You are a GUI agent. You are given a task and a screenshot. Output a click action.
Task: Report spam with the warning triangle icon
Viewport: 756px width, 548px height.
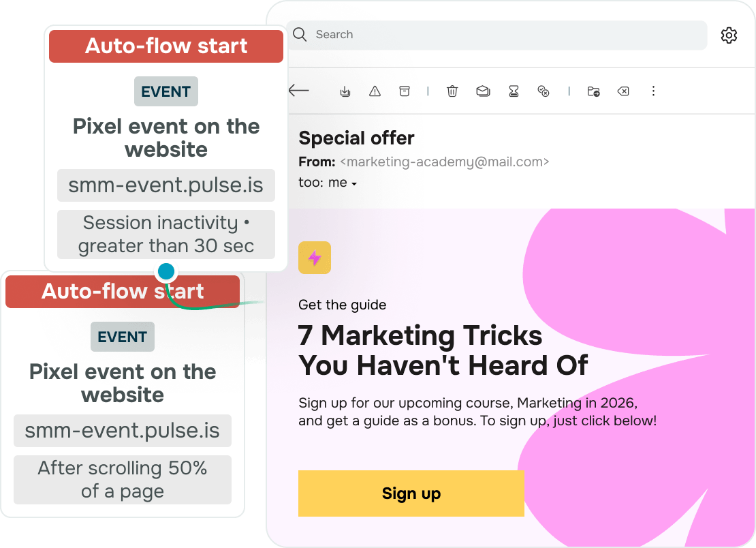tap(375, 91)
